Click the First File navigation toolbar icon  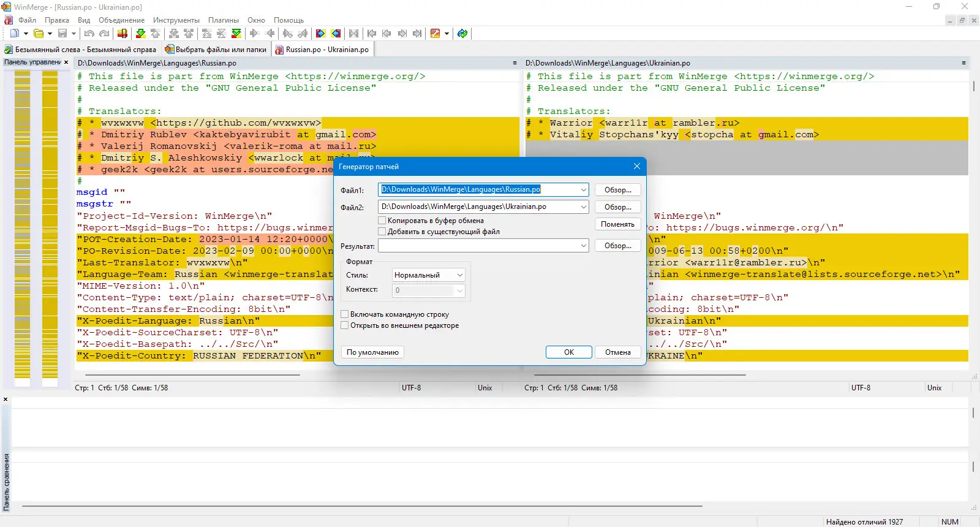(372, 34)
